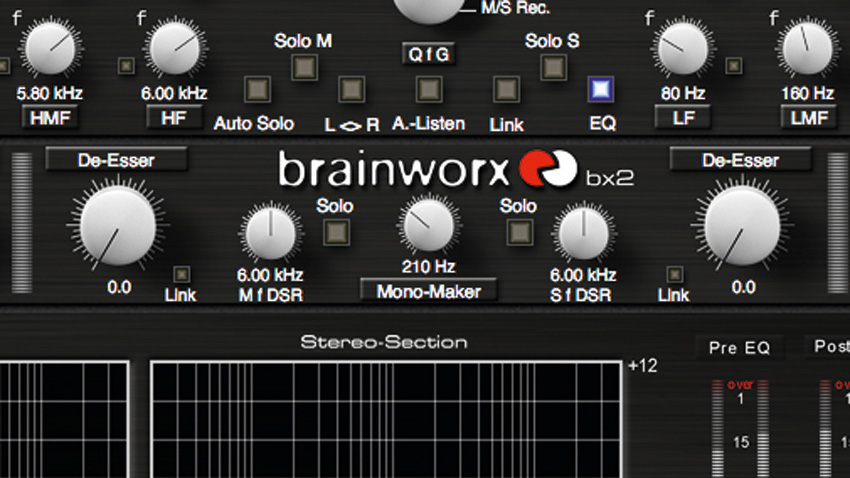The image size is (850, 478).
Task: Click the 80 Hz value readout
Action: tap(683, 93)
